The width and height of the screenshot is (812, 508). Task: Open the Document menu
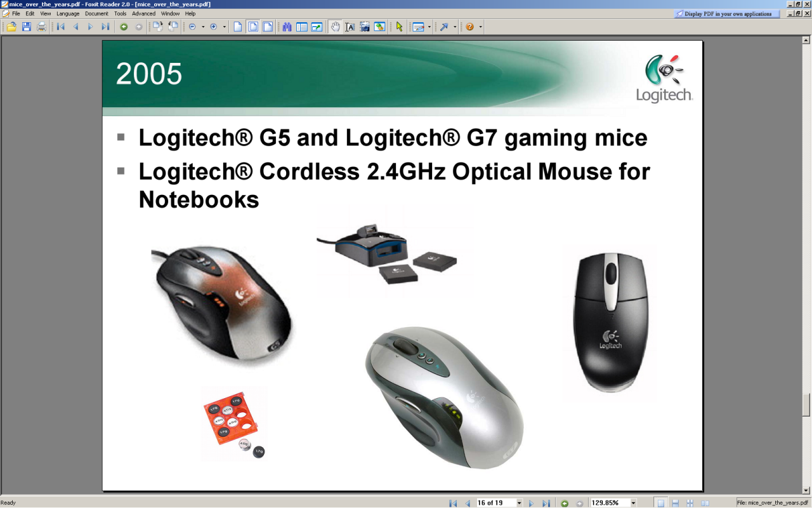(96, 13)
